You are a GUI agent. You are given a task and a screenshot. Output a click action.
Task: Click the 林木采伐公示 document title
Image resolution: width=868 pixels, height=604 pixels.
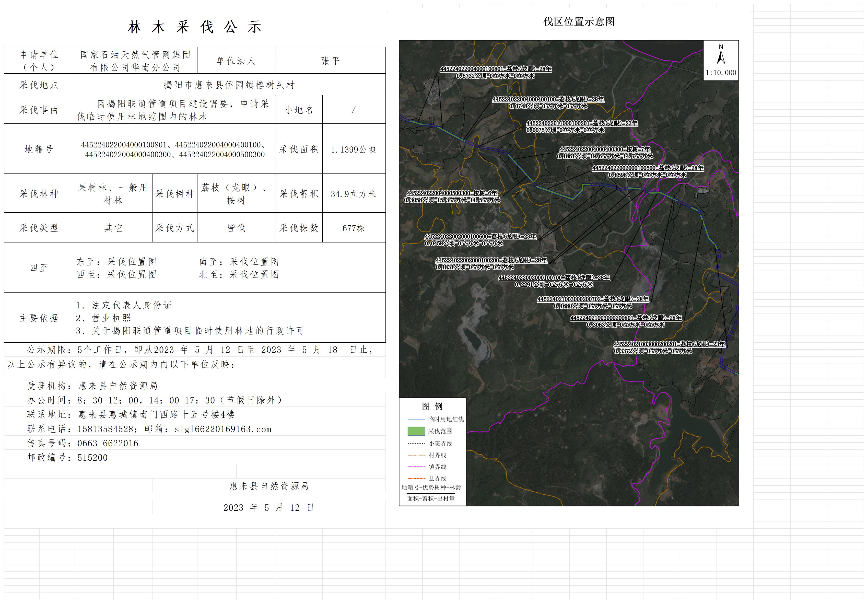[x=195, y=27]
